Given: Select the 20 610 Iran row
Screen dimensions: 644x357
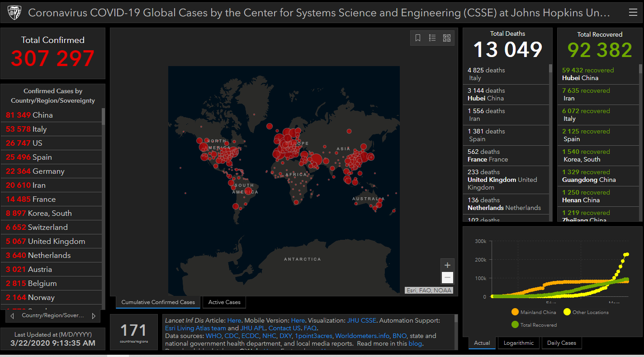Looking at the screenshot, I should 52,185.
